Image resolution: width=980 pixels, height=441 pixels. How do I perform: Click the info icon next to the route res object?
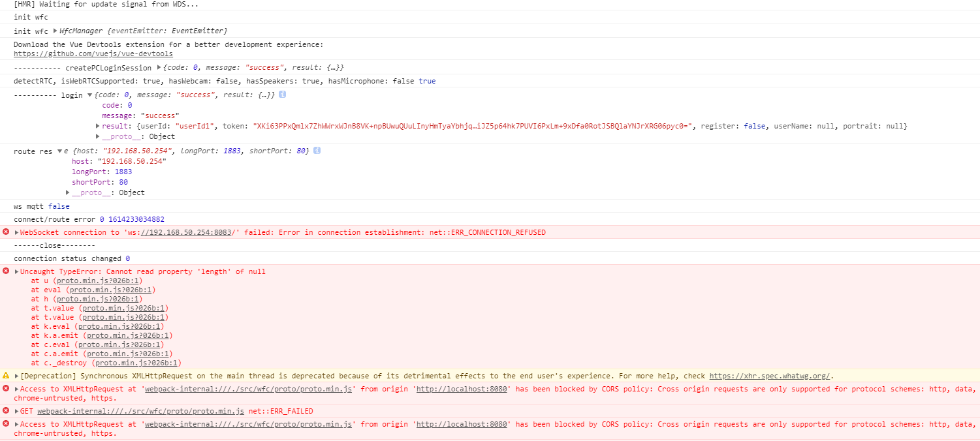tap(318, 150)
